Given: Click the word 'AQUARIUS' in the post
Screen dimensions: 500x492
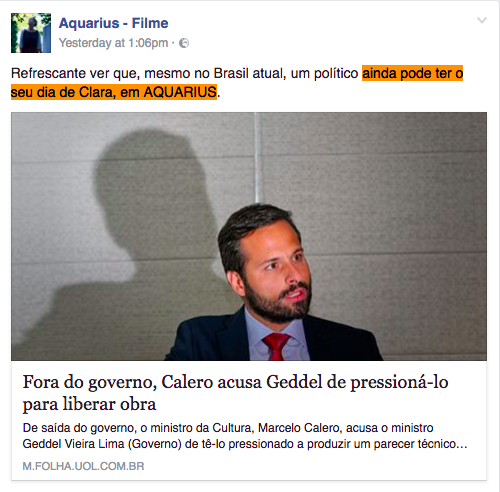Looking at the screenshot, I should tap(180, 92).
